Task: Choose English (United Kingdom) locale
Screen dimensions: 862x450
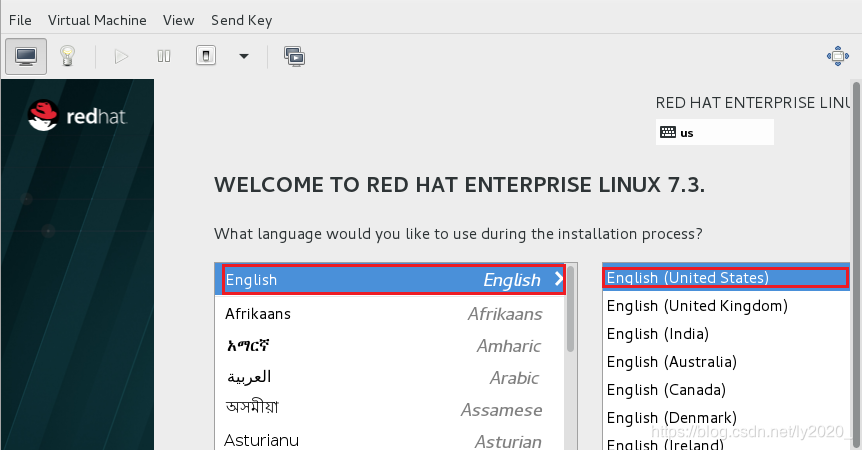Action: click(726, 305)
